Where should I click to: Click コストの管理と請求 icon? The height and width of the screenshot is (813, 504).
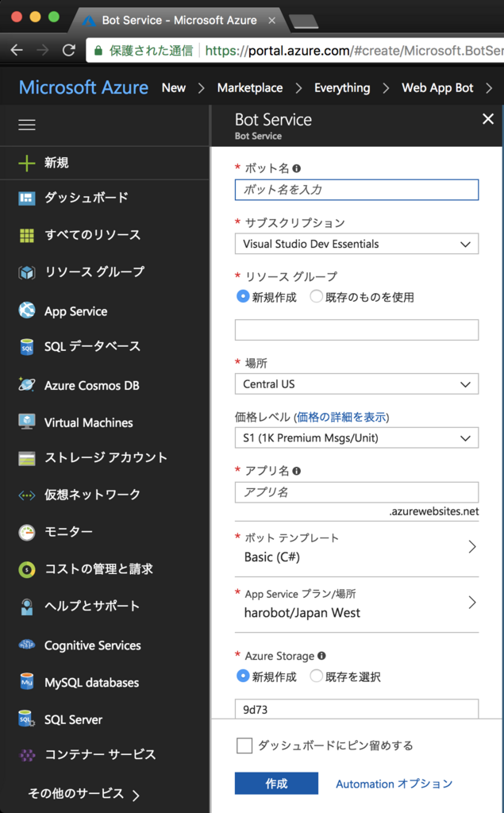(26, 570)
